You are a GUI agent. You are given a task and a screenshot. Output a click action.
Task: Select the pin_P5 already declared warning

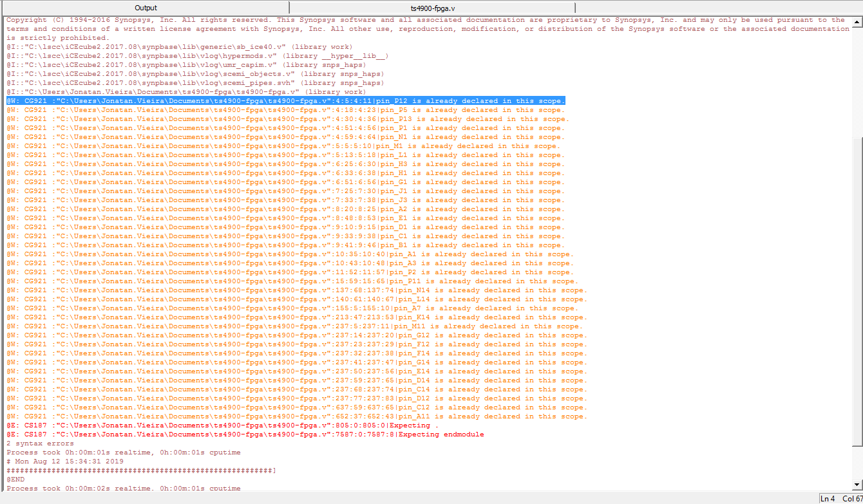(283, 109)
